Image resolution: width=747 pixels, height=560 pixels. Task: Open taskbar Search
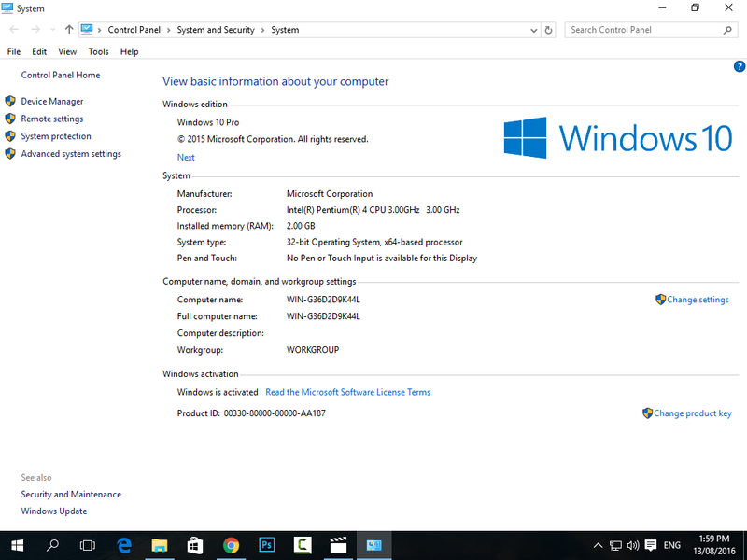pos(52,545)
